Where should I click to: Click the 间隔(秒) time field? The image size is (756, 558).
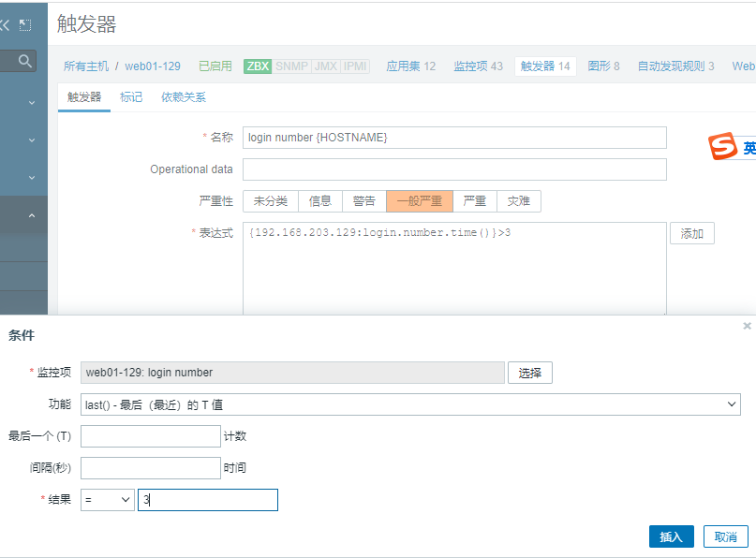point(151,468)
